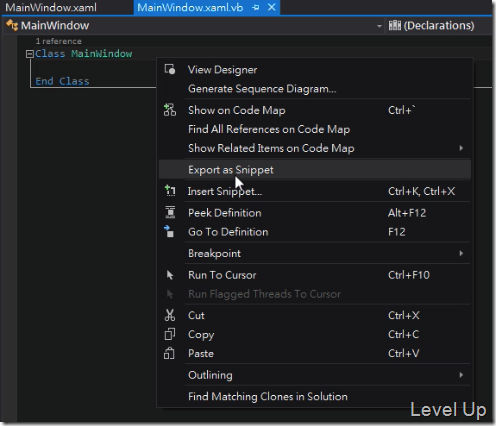Switch to the MainWindow.xaml tab
Image resolution: width=496 pixels, height=426 pixels.
[x=51, y=7]
